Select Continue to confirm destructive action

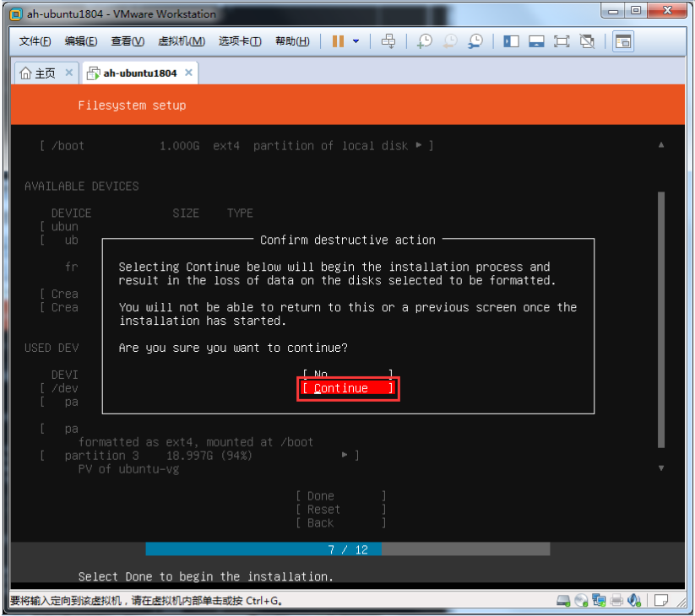(348, 388)
